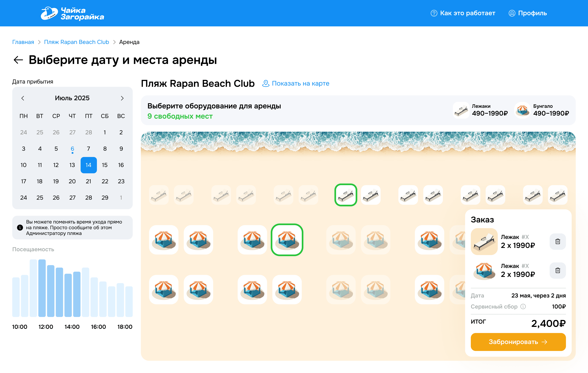The width and height of the screenshot is (588, 373).
Task: Remove the bungalow item from order
Action: (x=558, y=270)
